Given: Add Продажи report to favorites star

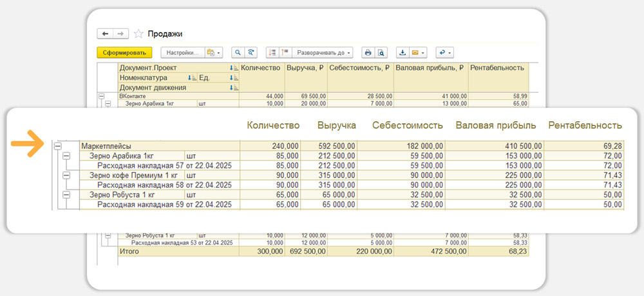Looking at the screenshot, I should 138,34.
